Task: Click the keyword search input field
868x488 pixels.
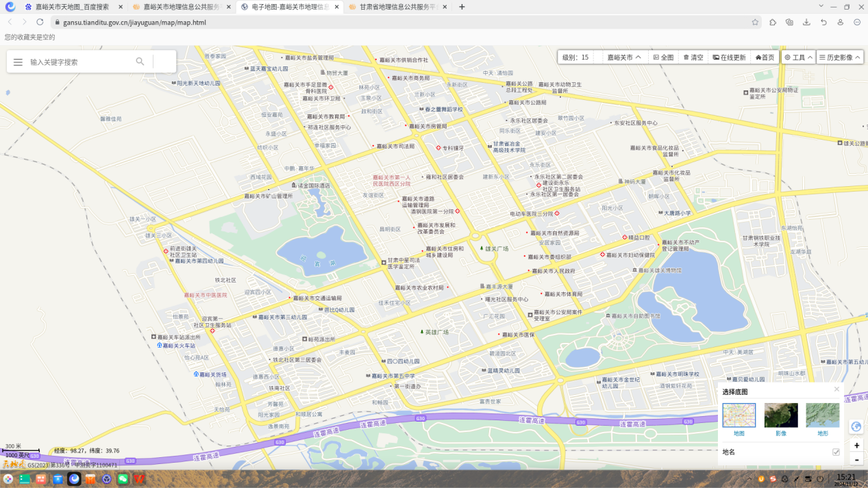Action: (79, 62)
